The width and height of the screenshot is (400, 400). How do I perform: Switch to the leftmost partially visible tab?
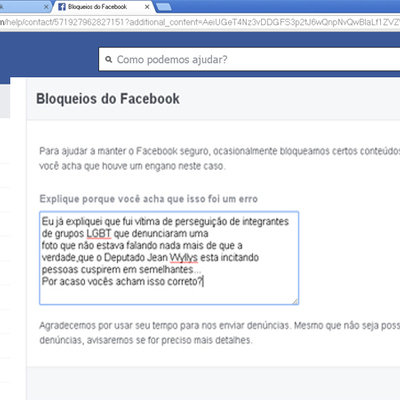pos(24,7)
